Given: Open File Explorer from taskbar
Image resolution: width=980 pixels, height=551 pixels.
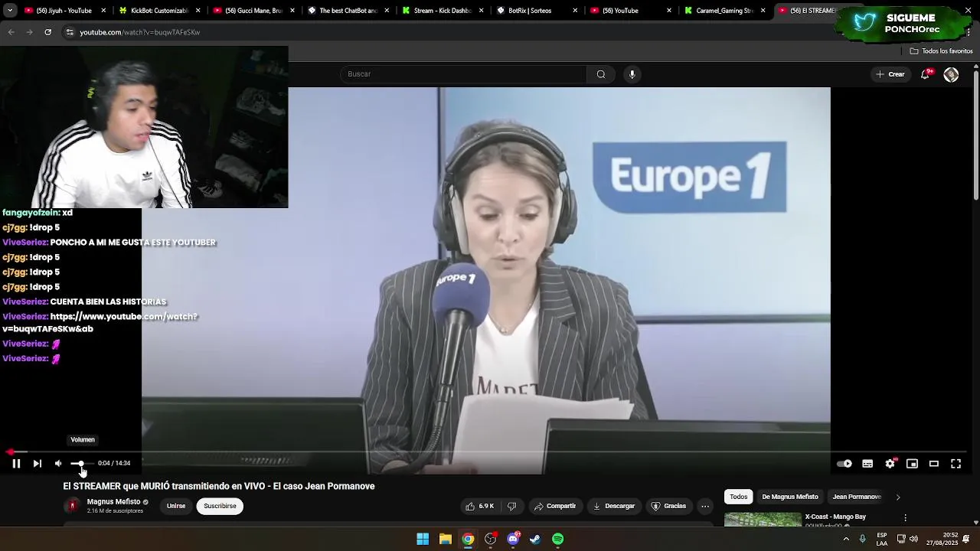Looking at the screenshot, I should [445, 539].
